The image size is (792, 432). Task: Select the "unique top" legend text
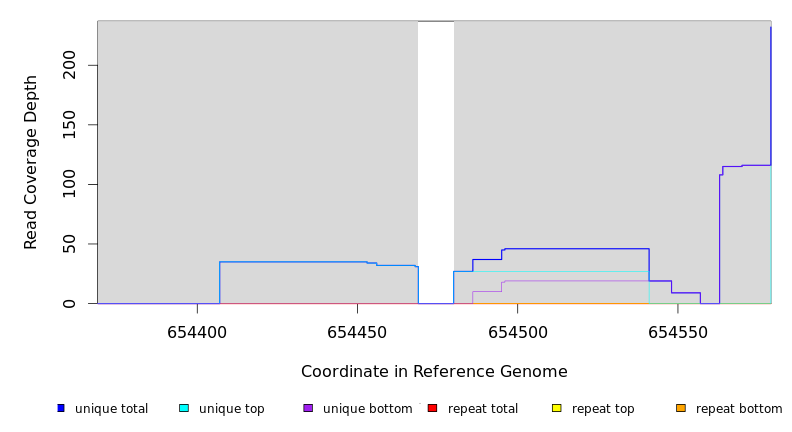point(232,409)
